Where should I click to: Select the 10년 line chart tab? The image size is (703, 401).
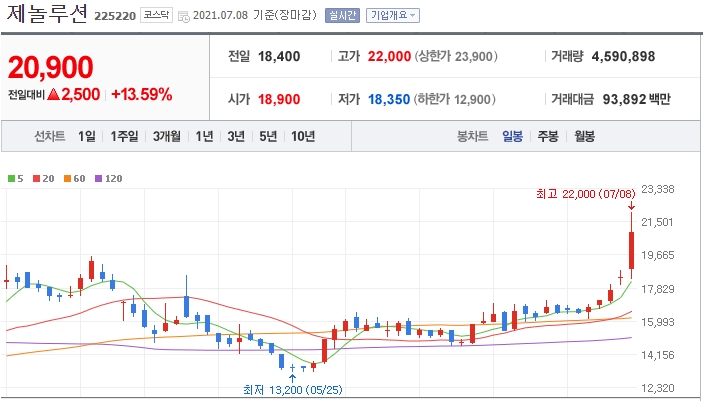303,136
